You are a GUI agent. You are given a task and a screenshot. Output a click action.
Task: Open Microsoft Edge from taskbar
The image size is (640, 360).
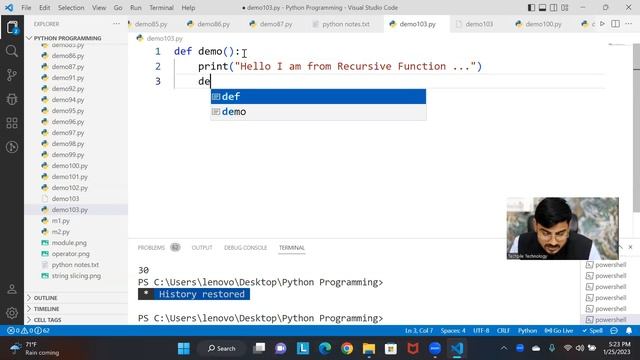(x=325, y=349)
